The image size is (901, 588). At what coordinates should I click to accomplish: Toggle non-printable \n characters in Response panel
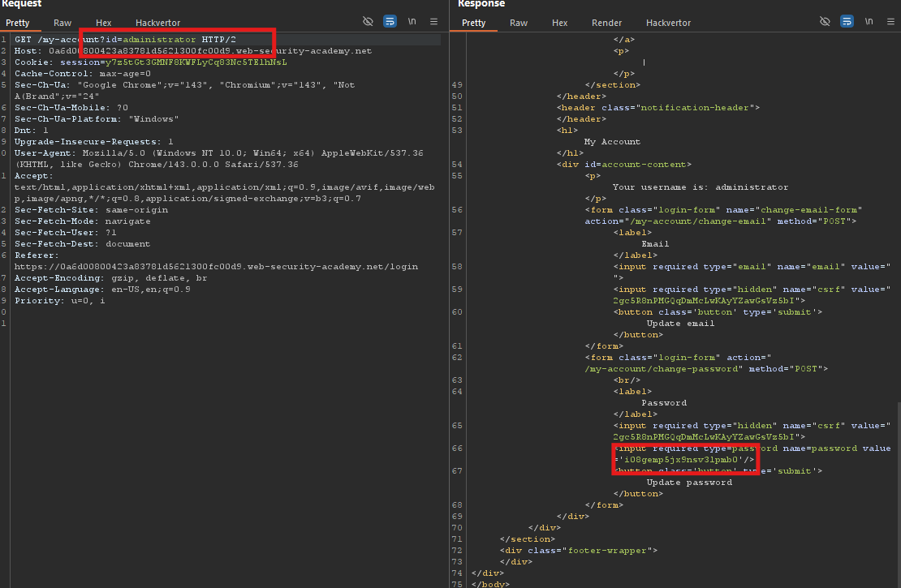tap(869, 21)
